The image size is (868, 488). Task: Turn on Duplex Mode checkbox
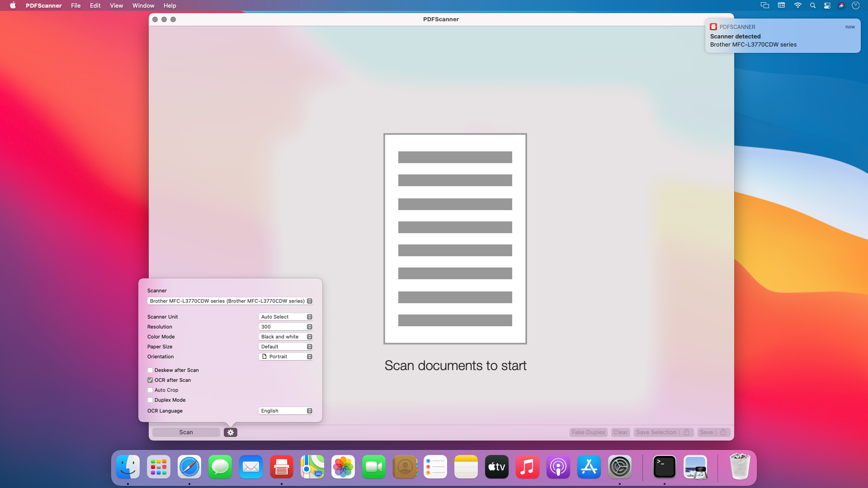click(150, 400)
